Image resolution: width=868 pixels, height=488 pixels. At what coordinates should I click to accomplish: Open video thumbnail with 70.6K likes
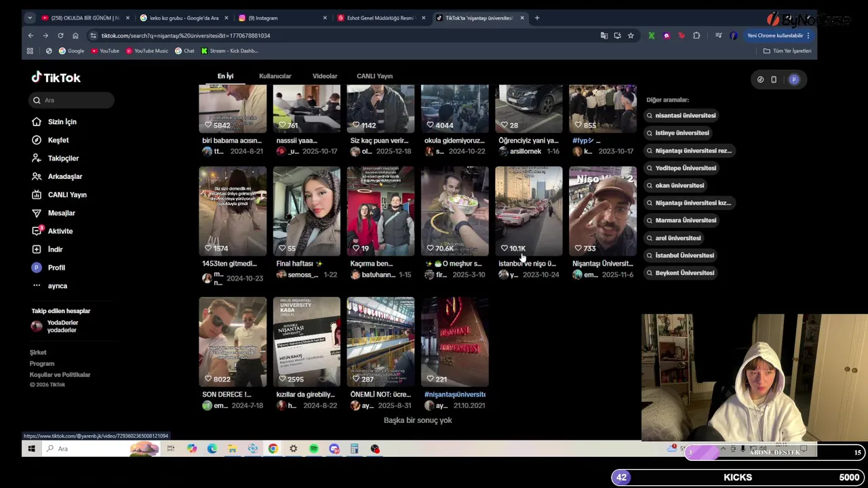[x=454, y=211]
